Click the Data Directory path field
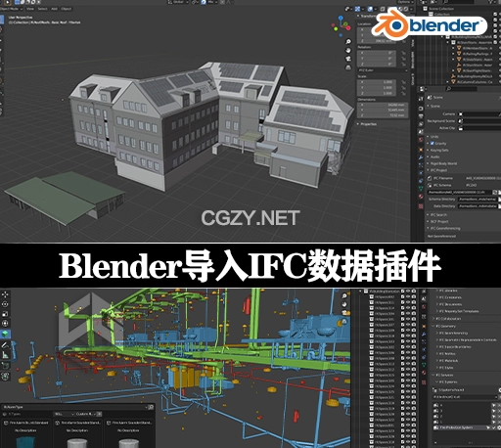501x448 pixels. point(478,206)
